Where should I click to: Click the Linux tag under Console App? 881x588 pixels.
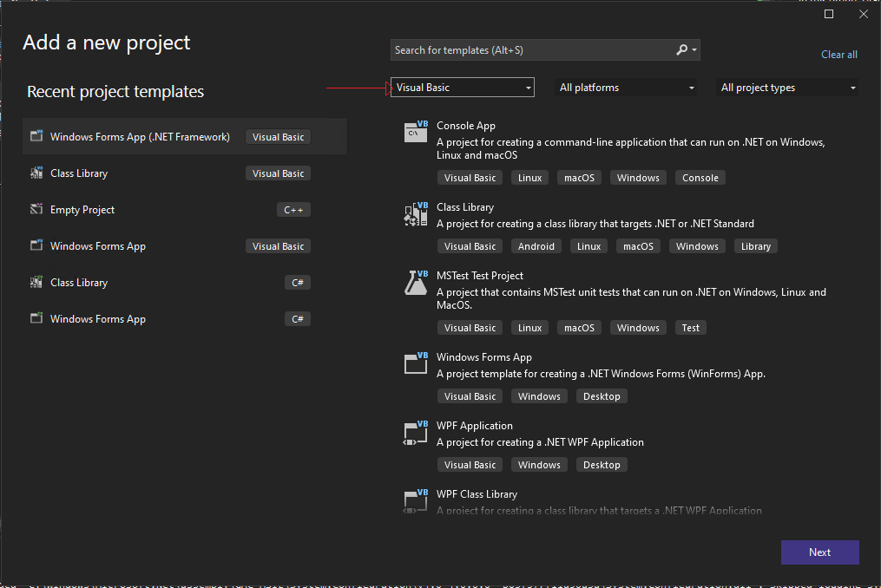[529, 177]
